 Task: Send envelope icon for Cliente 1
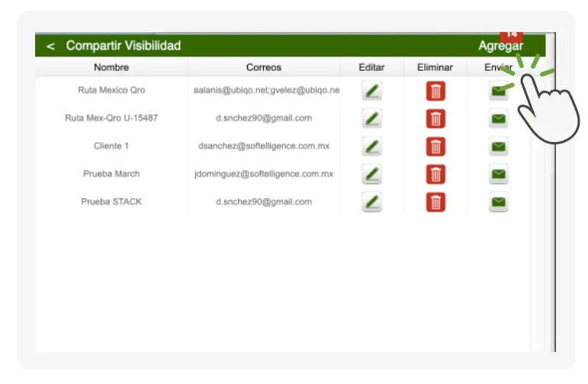coord(498,147)
